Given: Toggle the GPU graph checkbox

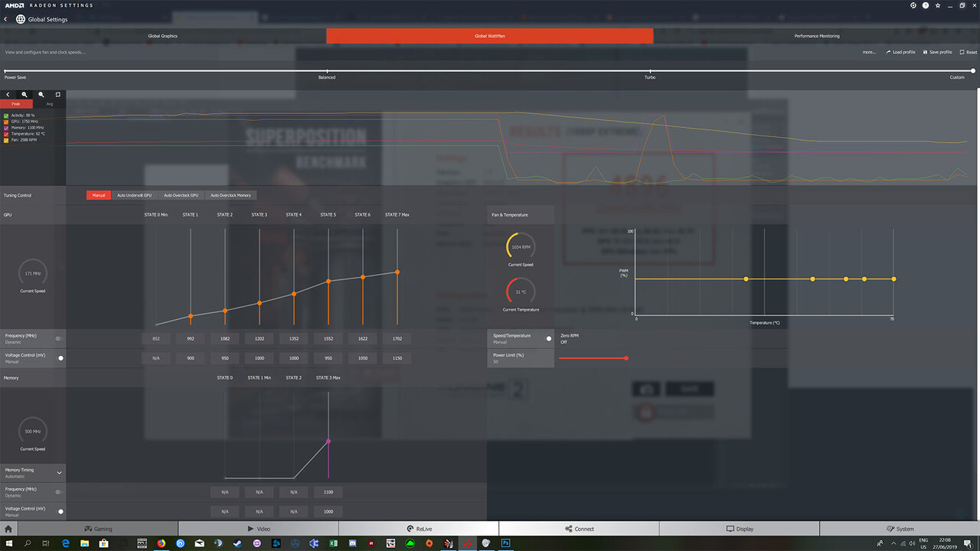Looking at the screenshot, I should 7,121.
